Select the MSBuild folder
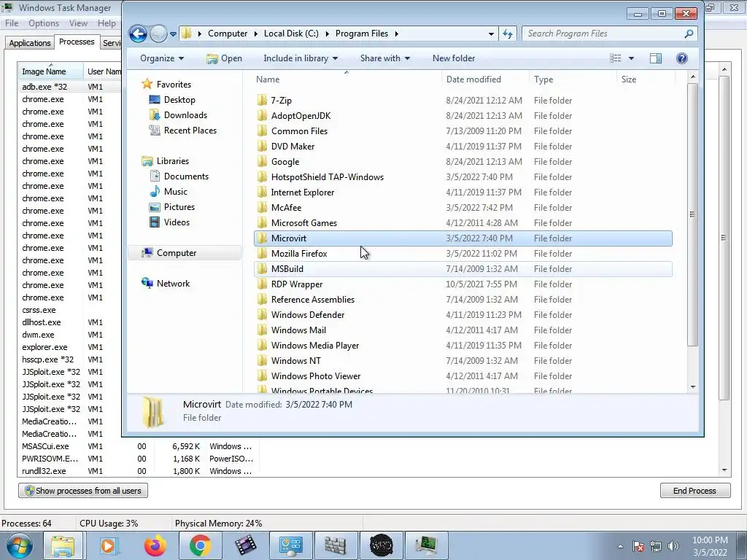747x560 pixels. 287,268
